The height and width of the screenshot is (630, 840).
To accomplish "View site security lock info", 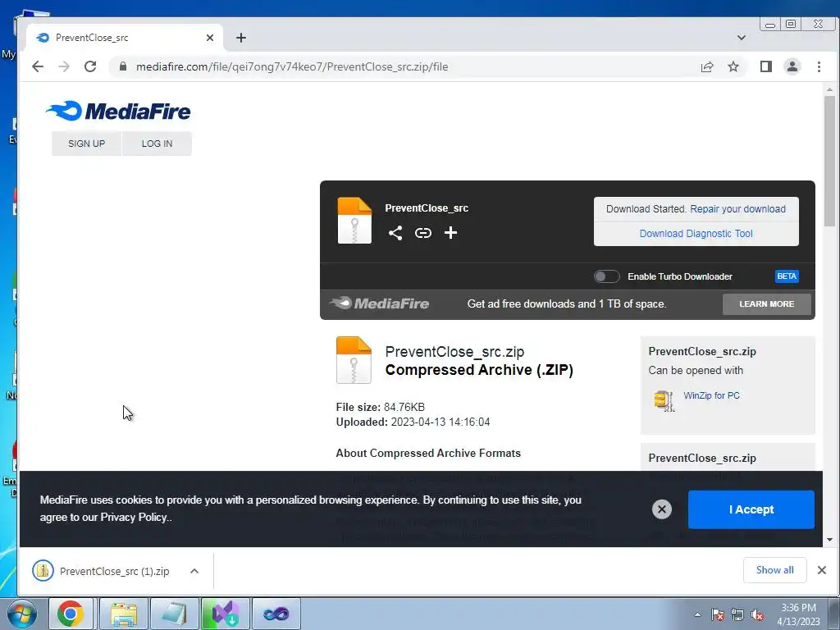I will [x=123, y=66].
